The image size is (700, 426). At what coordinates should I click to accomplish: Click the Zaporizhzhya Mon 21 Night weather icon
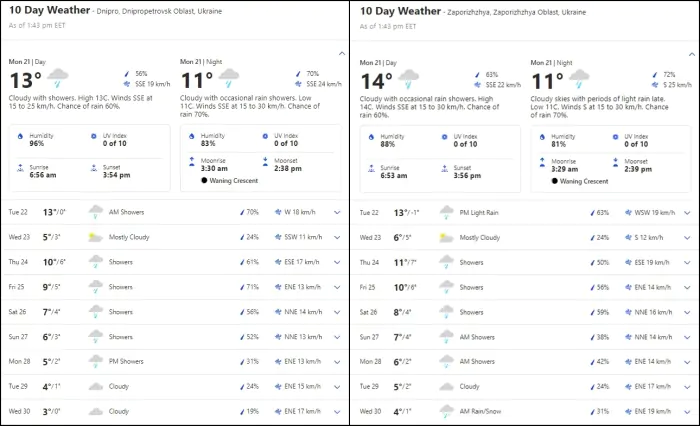click(x=579, y=77)
